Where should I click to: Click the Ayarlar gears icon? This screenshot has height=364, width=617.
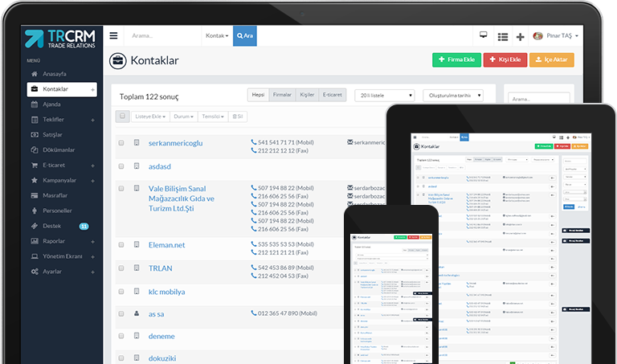[x=35, y=272]
